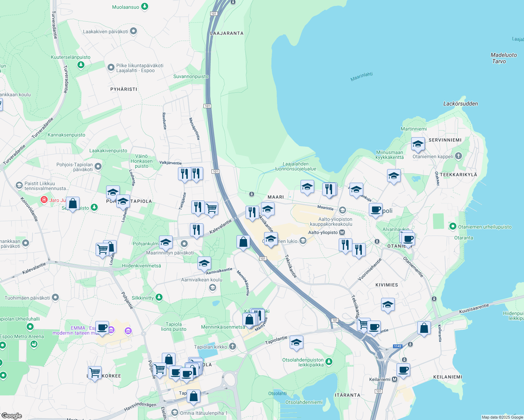The height and width of the screenshot is (420, 524).
Task: Click the Silkkiniitty park icon
Action: coord(159,297)
